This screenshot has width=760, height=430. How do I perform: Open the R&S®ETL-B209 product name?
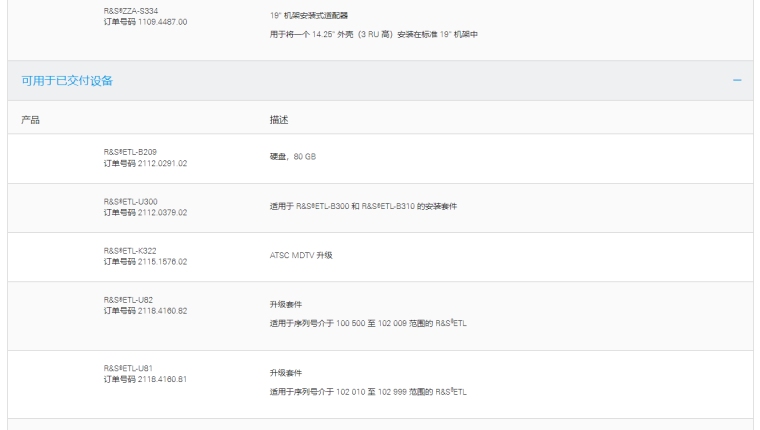130,152
